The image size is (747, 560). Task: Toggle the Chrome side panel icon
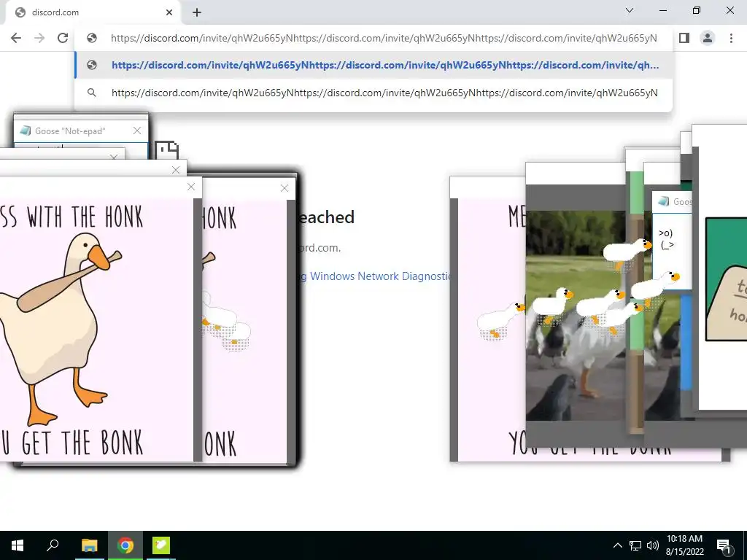pyautogui.click(x=684, y=38)
